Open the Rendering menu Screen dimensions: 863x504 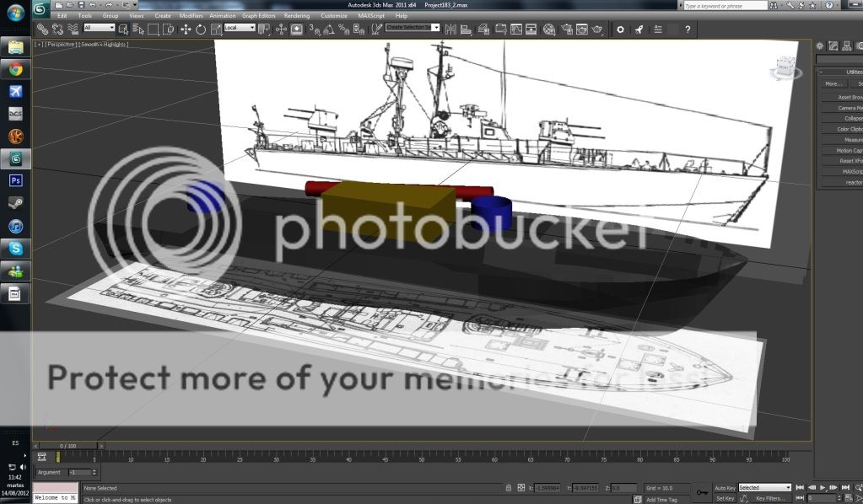(x=296, y=15)
